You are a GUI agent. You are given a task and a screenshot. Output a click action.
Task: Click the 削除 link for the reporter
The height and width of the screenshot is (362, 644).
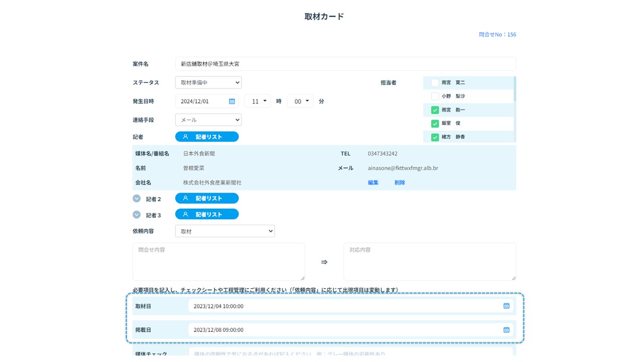(399, 183)
